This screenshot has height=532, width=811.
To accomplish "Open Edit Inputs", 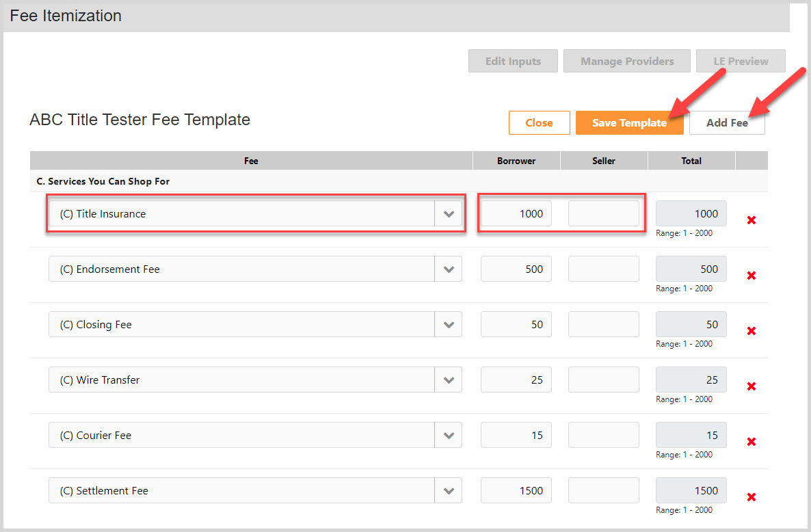I will pos(513,61).
